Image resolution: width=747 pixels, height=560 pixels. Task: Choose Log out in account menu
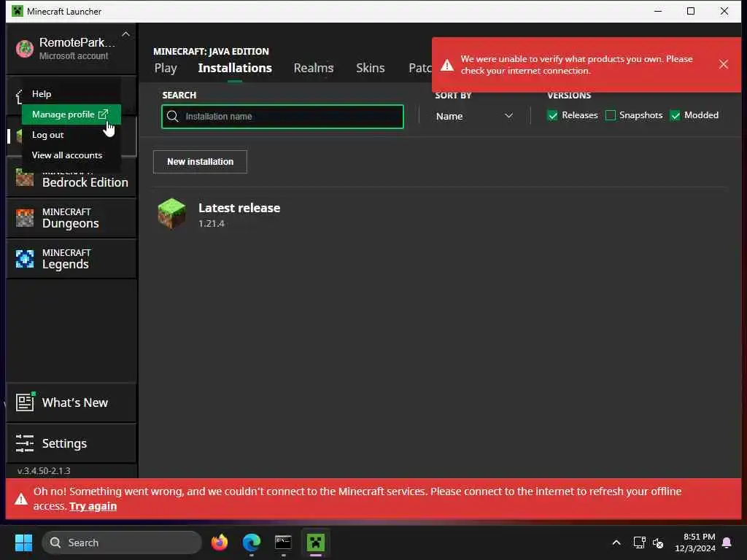pyautogui.click(x=71, y=135)
